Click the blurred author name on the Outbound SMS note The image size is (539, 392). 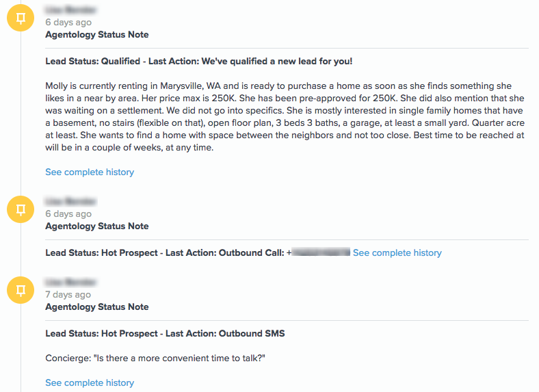tap(70, 282)
